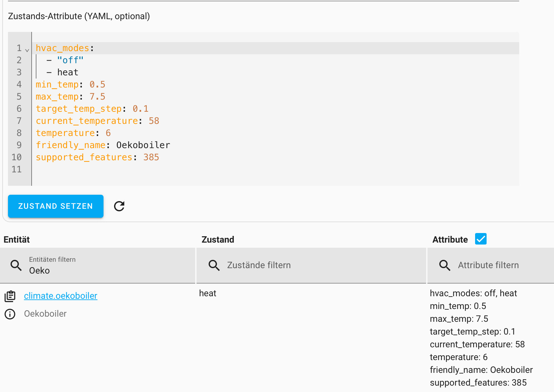Click line number 10 in the editor gutter
The height and width of the screenshot is (392, 554).
pos(17,157)
